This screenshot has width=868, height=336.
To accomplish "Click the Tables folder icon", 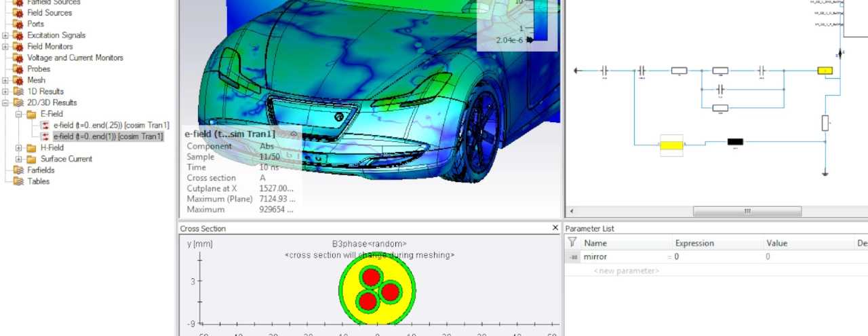I will 18,181.
